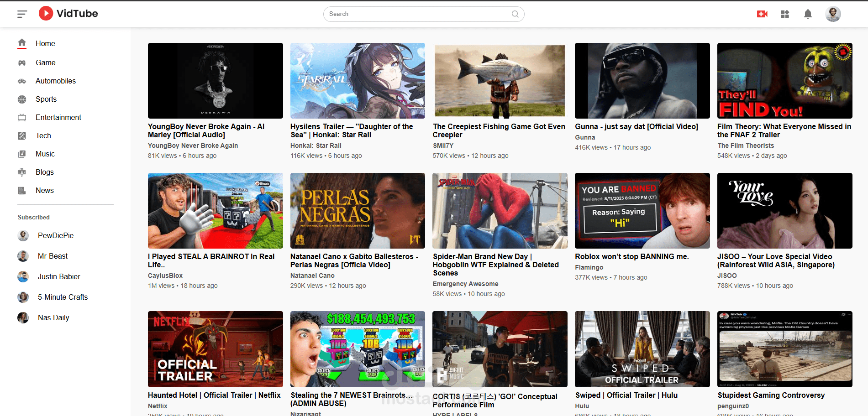Open Swiped Official Trailer thumbnail
Image resolution: width=868 pixels, height=416 pixels.
pos(642,349)
